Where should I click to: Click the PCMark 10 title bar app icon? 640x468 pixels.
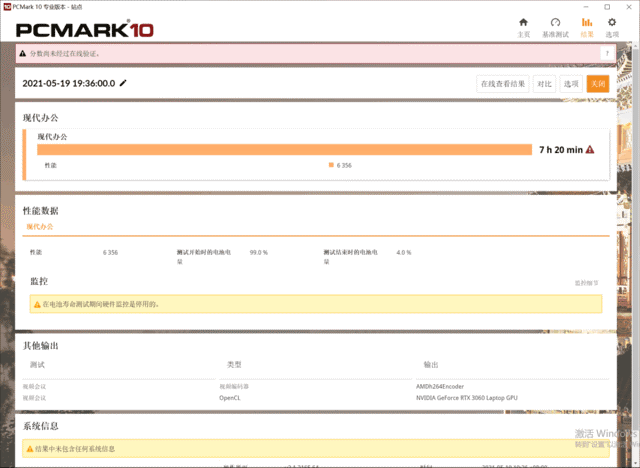(x=7, y=7)
